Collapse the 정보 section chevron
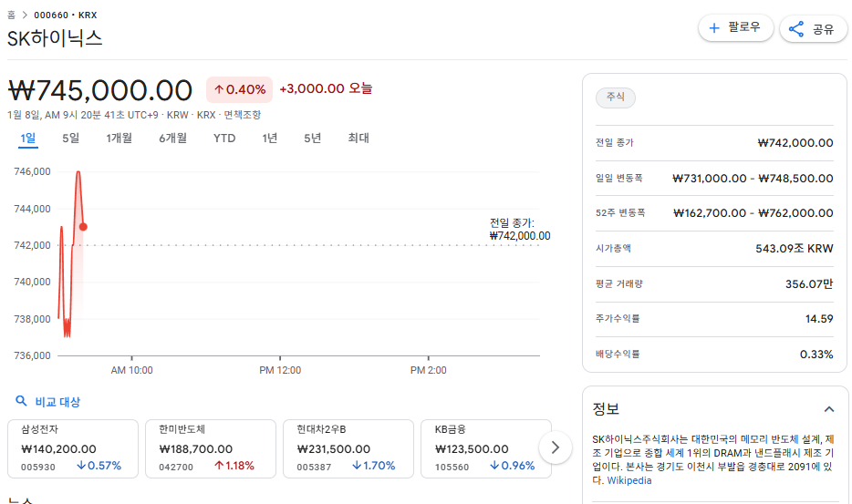The height and width of the screenshot is (504, 852). (x=828, y=409)
